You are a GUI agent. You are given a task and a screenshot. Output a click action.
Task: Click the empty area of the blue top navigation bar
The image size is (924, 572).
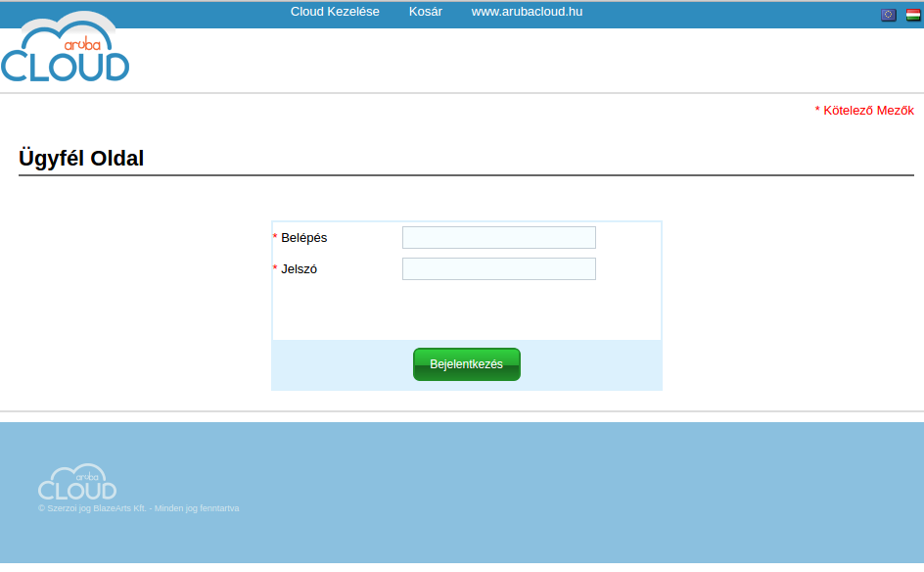(734, 14)
